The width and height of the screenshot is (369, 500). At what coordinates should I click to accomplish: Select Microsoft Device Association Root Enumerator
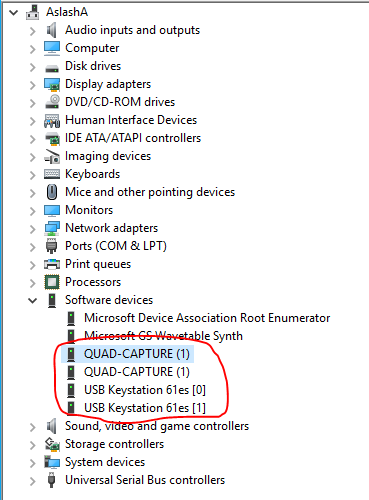click(207, 318)
